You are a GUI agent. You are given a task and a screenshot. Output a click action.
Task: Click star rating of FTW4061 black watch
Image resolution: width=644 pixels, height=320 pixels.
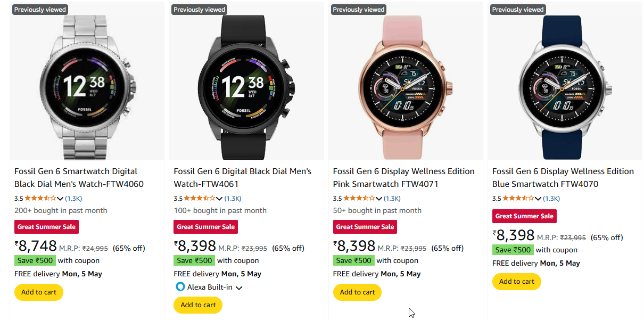(x=200, y=199)
